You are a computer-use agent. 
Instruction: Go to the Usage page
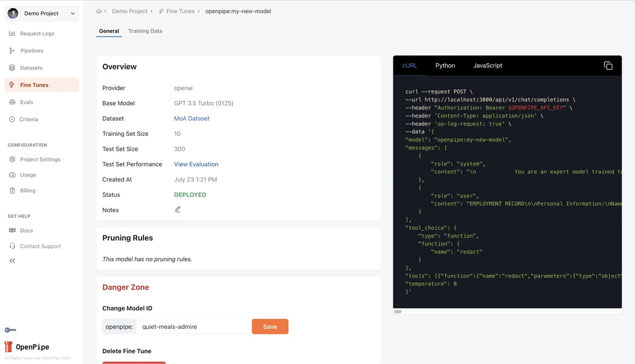tap(42, 175)
